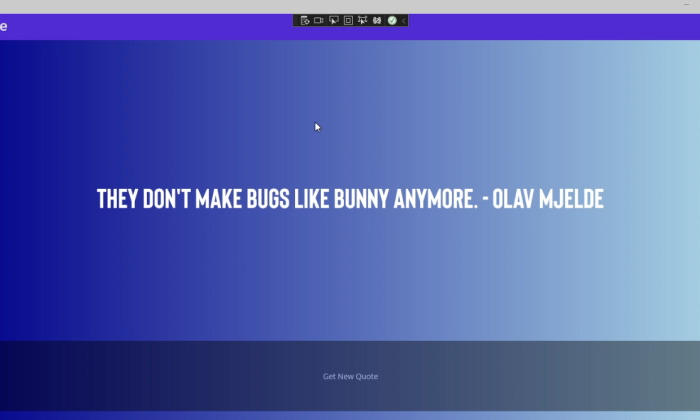700x420 pixels.
Task: Click the video camera icon in debug toolbar
Action: click(319, 21)
